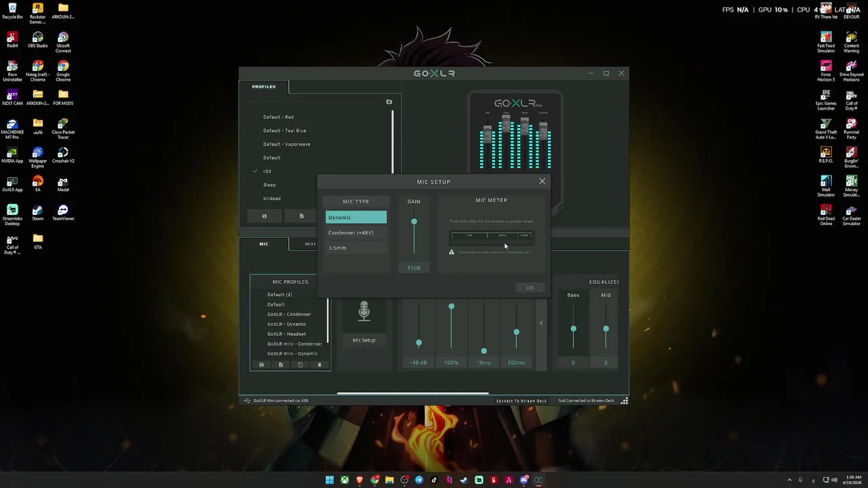
Task: Click the 57dB gain value field
Action: [414, 268]
